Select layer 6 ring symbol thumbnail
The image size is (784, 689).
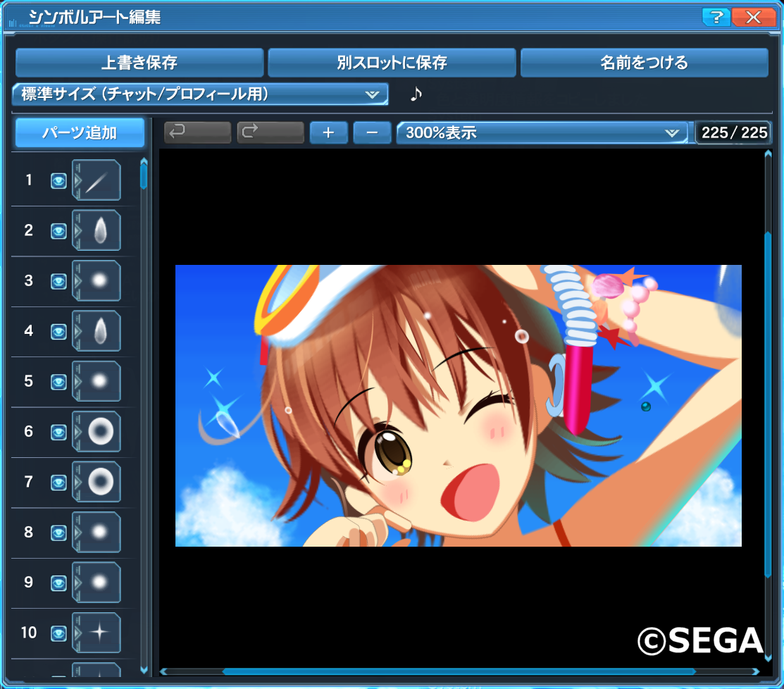point(97,431)
